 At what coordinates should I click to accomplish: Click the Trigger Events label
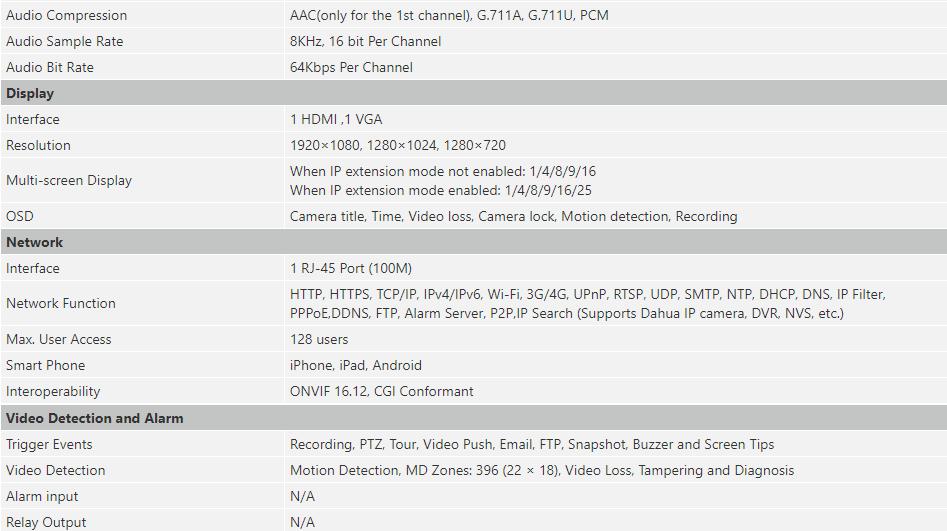[49, 444]
